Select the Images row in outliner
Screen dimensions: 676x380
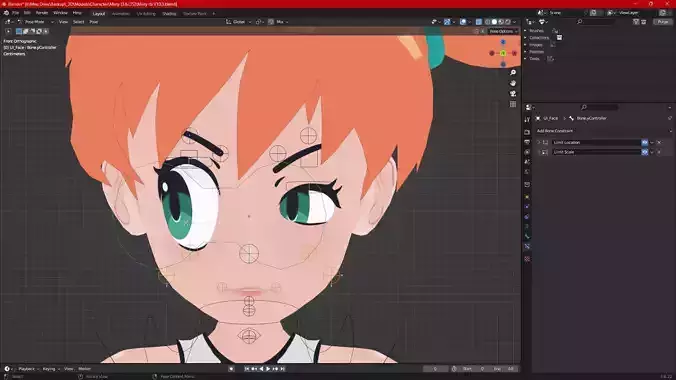536,45
